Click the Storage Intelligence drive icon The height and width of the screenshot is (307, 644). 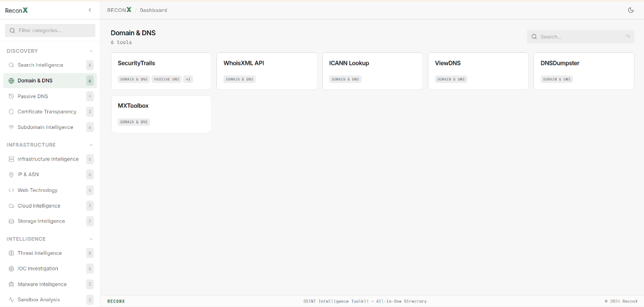click(x=11, y=221)
